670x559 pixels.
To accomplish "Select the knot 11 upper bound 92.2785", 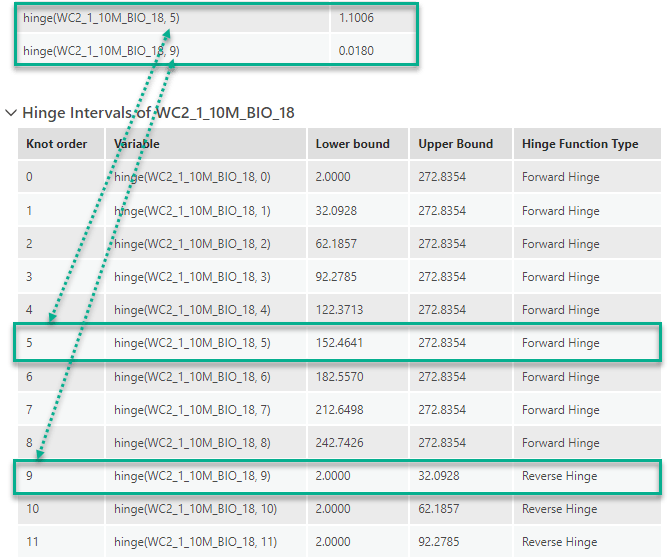I will [x=439, y=542].
